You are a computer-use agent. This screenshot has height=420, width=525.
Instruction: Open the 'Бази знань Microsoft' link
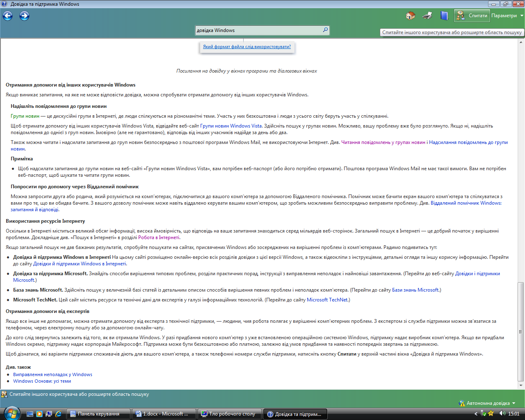[x=416, y=290]
